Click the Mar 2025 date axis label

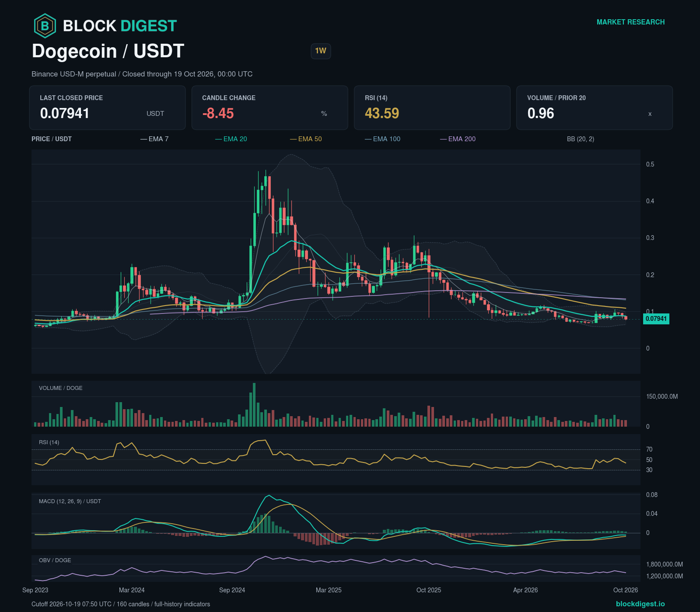click(x=329, y=590)
